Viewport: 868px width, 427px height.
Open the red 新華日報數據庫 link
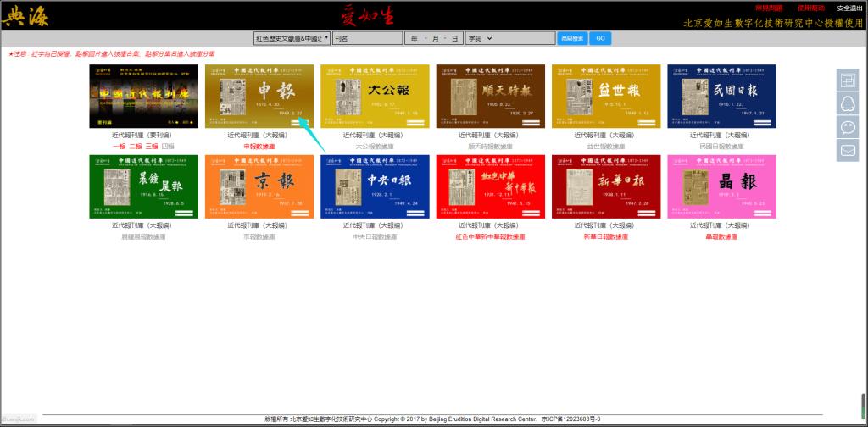[x=606, y=236]
